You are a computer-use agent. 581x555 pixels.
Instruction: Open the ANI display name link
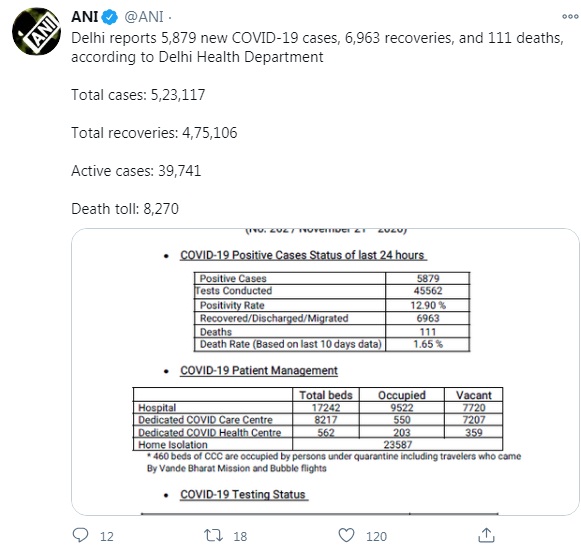point(84,17)
